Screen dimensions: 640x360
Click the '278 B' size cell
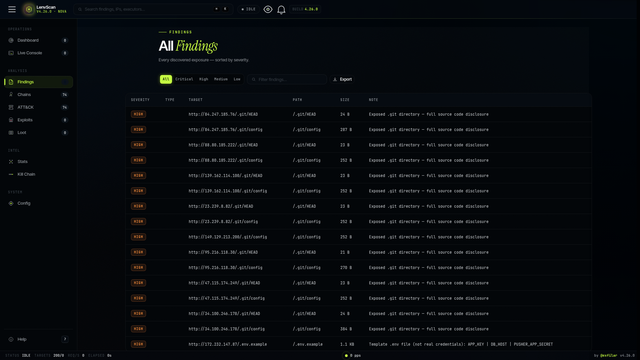pyautogui.click(x=346, y=268)
